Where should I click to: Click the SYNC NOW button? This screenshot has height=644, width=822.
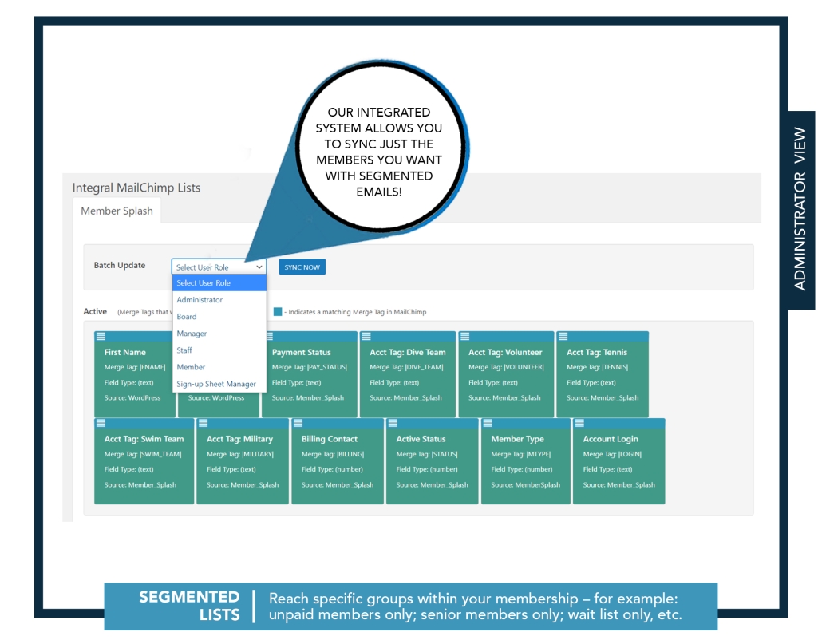click(x=302, y=267)
